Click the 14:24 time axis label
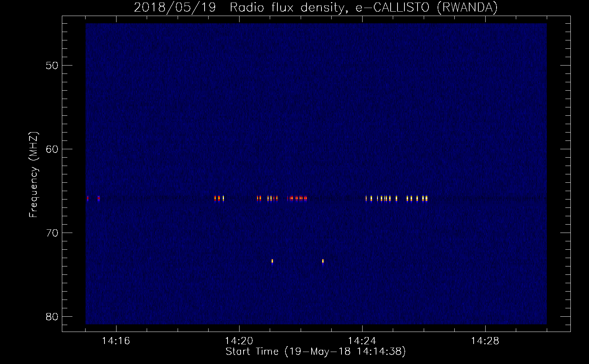 (362, 341)
